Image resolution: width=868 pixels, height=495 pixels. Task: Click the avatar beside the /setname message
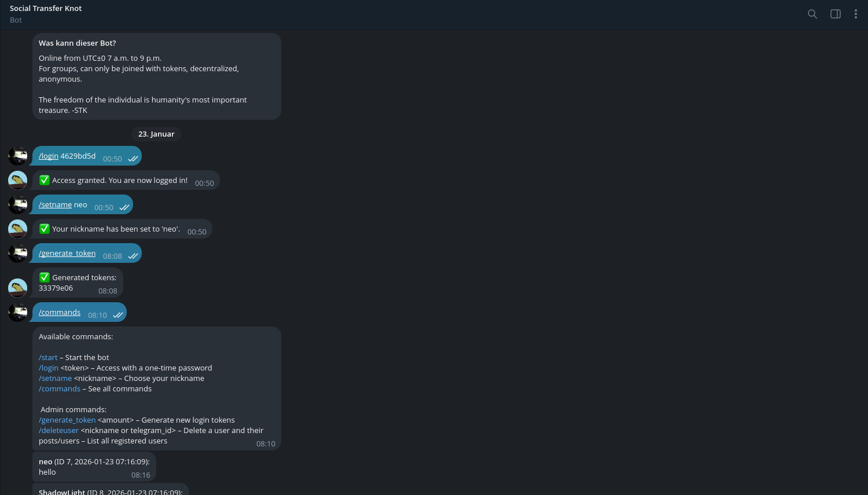click(x=17, y=204)
